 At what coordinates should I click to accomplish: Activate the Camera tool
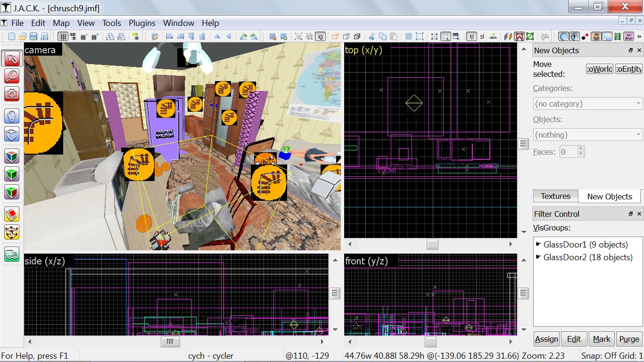(x=12, y=93)
